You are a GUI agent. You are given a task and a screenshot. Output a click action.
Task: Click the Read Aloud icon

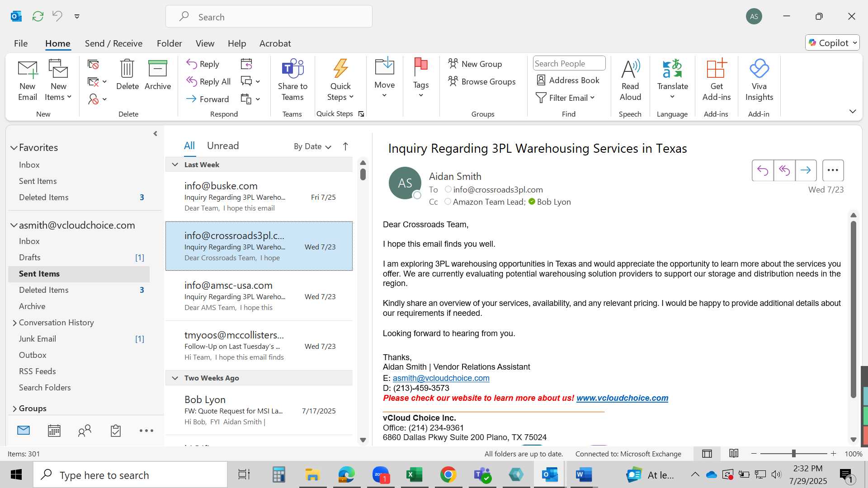(630, 69)
